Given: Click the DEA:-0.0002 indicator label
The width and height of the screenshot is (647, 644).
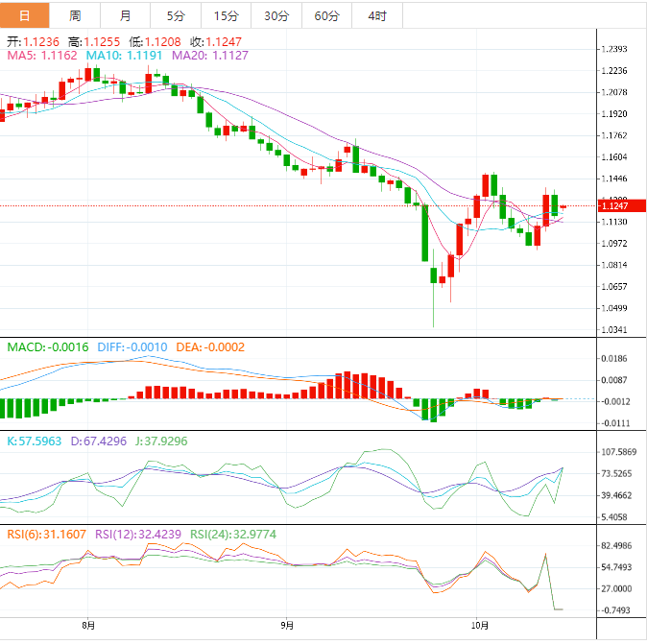Looking at the screenshot, I should (210, 347).
